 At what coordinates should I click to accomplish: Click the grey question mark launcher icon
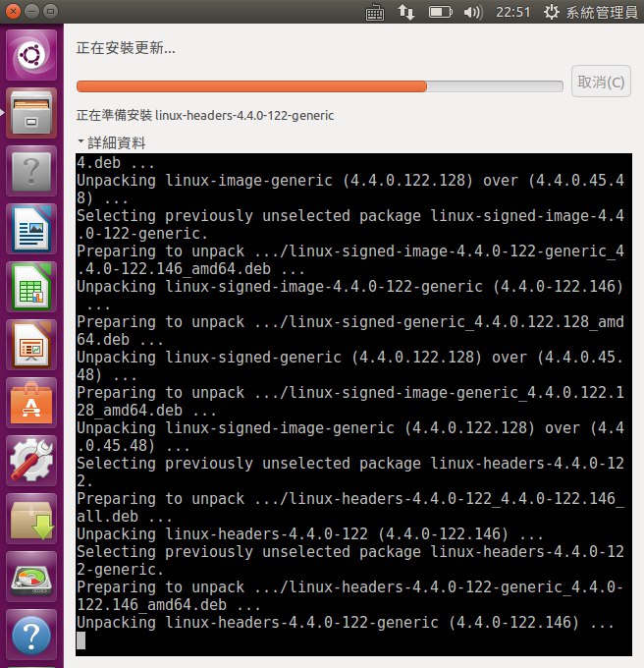coord(31,171)
